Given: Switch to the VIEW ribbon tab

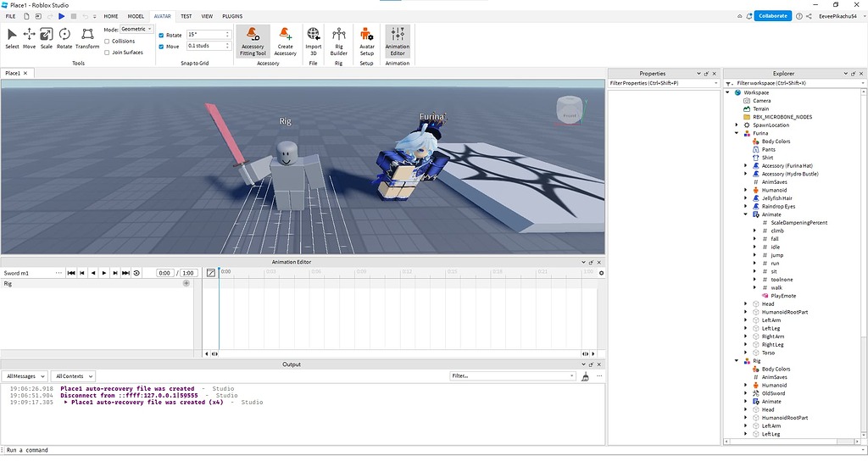Looking at the screenshot, I should pos(207,16).
